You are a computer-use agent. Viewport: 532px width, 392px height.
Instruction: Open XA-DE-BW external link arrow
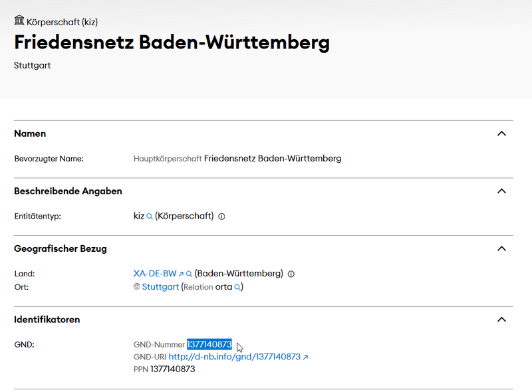coord(181,274)
